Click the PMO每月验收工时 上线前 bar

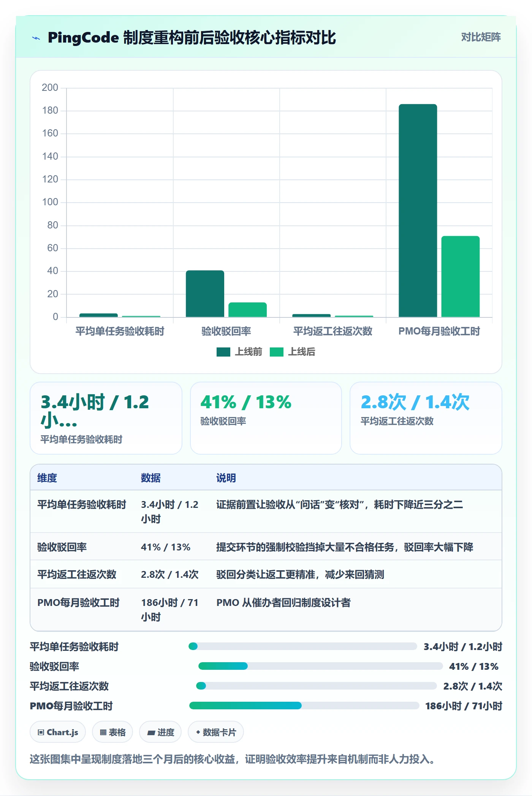tap(418, 211)
